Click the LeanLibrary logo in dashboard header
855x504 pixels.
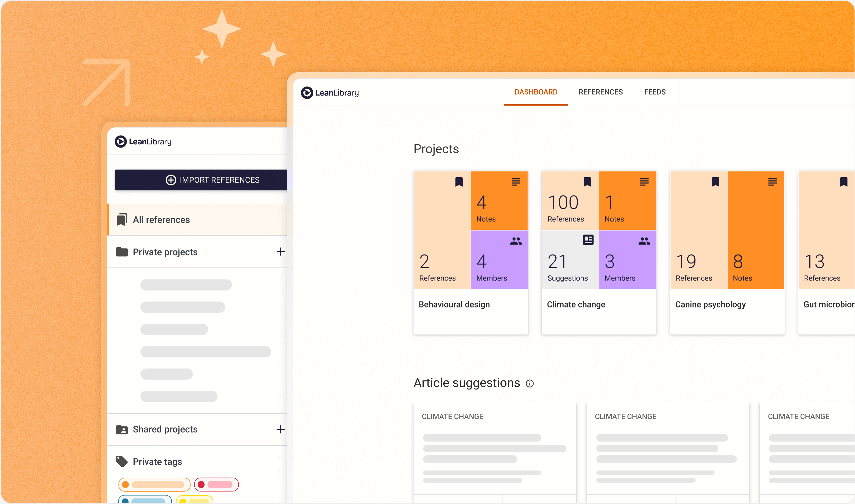[x=330, y=93]
